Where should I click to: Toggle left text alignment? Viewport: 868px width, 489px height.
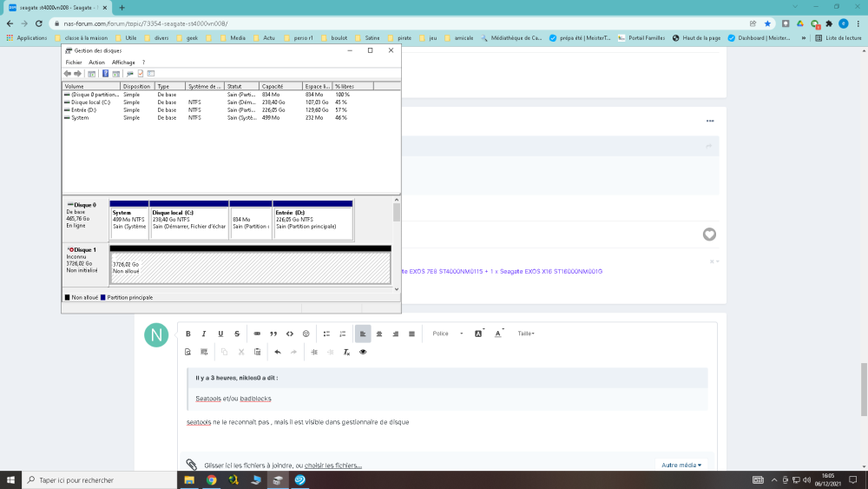[x=363, y=334]
